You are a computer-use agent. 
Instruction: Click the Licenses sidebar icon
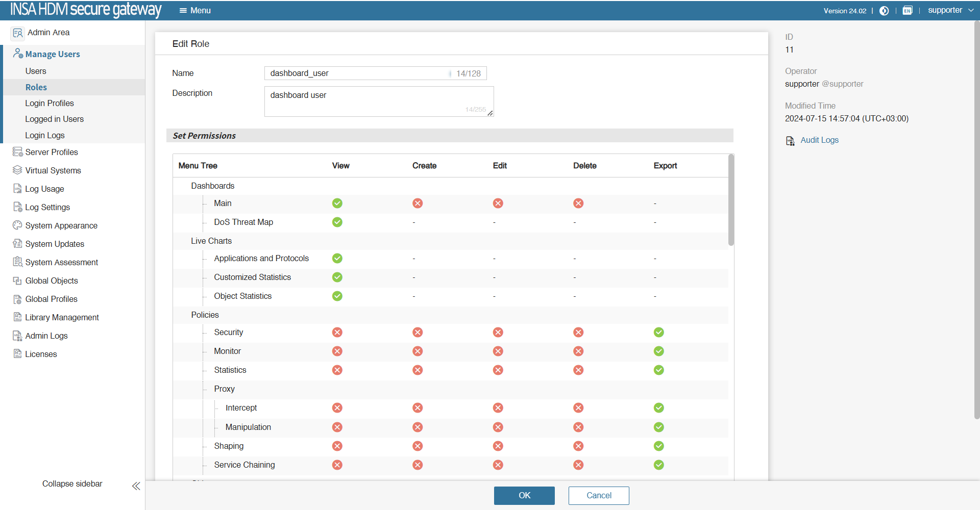pyautogui.click(x=17, y=354)
